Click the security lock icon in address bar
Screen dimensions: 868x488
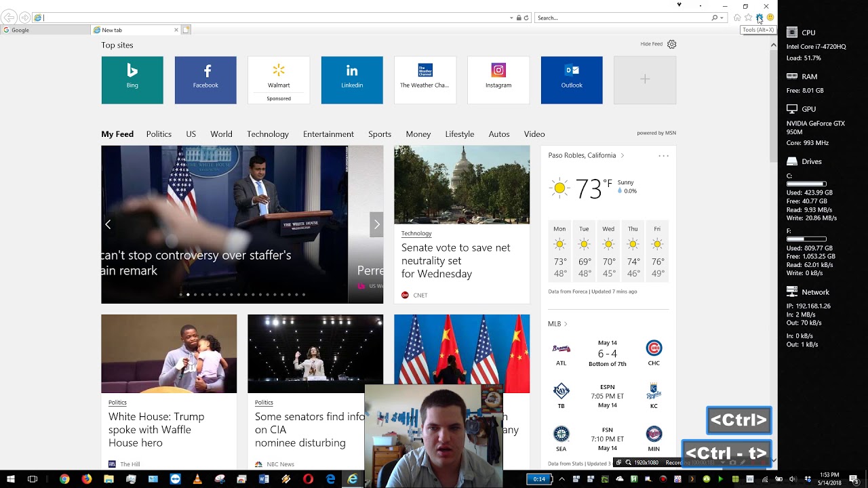(519, 18)
